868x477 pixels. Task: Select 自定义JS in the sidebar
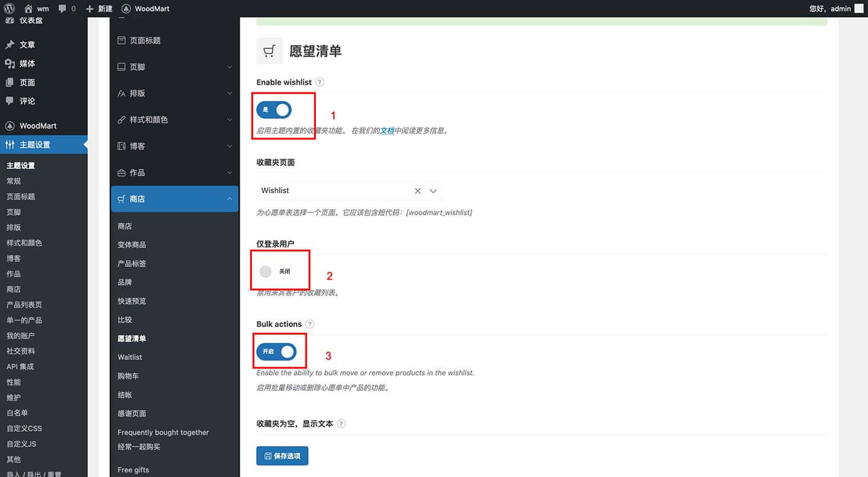click(x=21, y=444)
